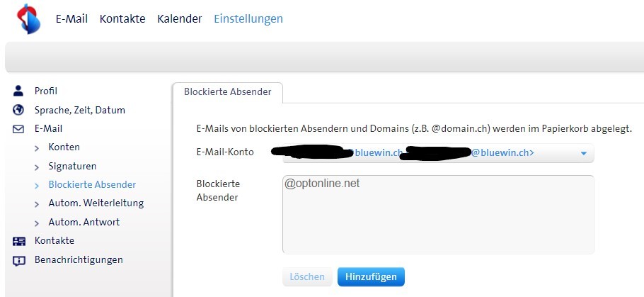Switch to Kontakte in the top navigation
Image resolution: width=644 pixels, height=297 pixels.
pos(122,19)
